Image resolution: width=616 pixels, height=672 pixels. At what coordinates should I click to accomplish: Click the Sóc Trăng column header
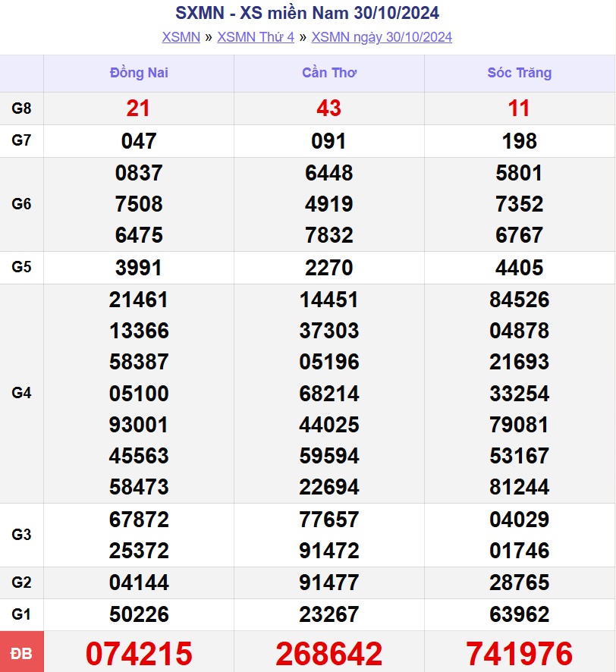click(519, 73)
